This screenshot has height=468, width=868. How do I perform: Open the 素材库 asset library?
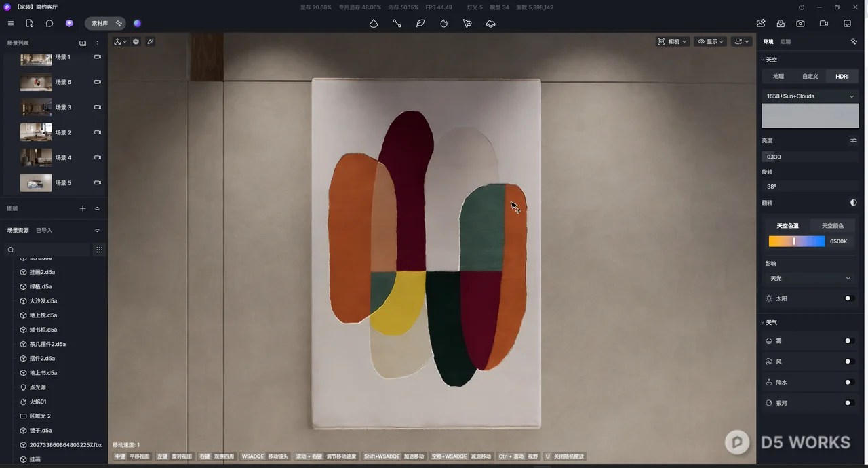pos(100,23)
